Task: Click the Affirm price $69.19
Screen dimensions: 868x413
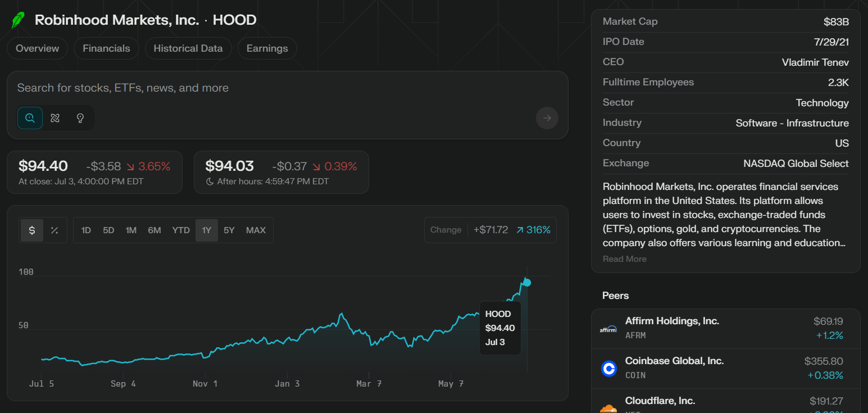Action: click(828, 321)
